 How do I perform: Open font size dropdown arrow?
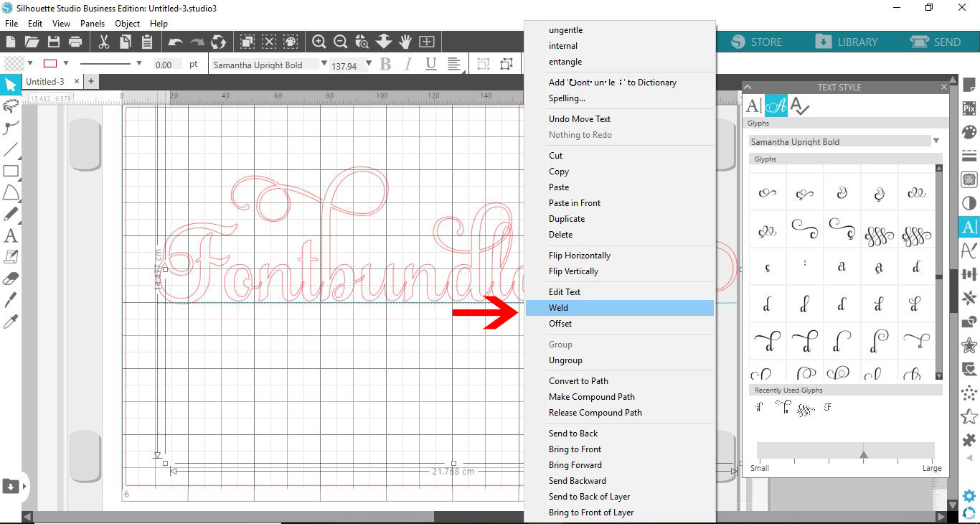369,64
